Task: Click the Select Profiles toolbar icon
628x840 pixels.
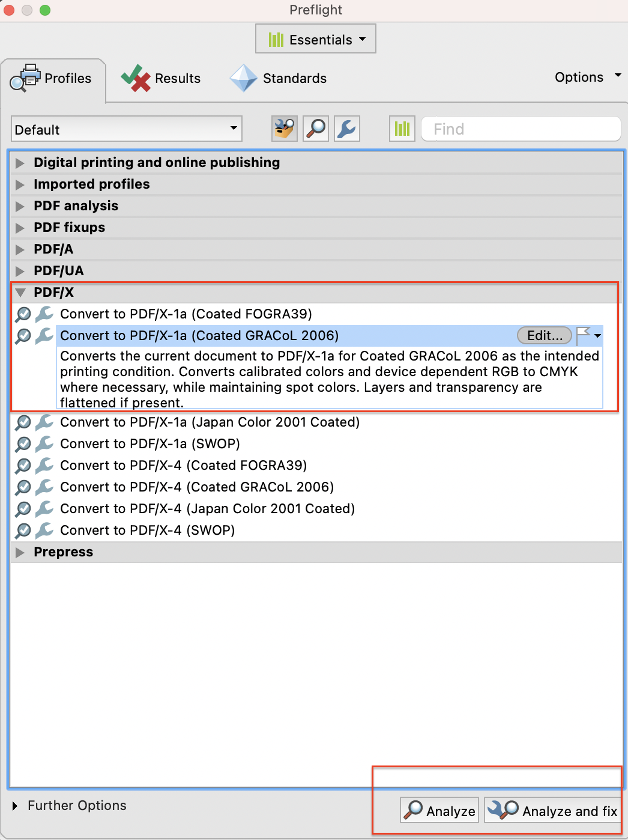Action: [285, 129]
